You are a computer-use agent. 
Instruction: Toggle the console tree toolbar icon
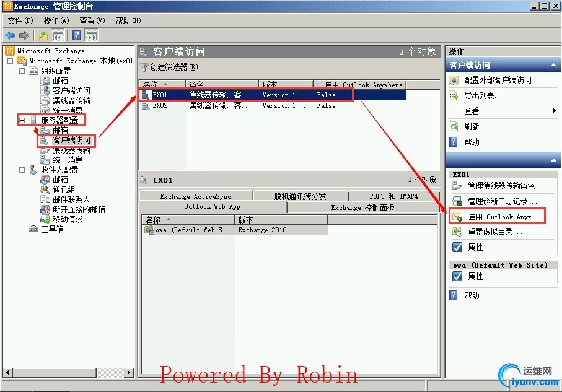coord(58,35)
